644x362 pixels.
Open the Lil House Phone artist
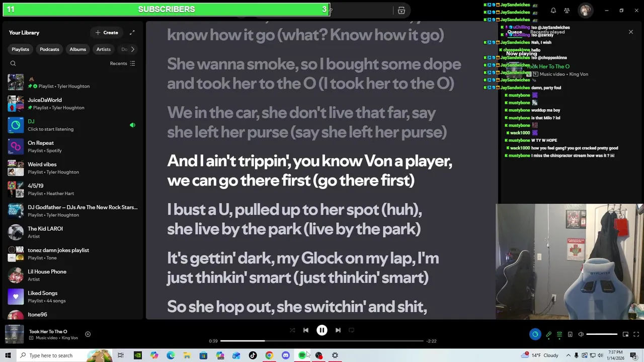[x=73, y=275]
